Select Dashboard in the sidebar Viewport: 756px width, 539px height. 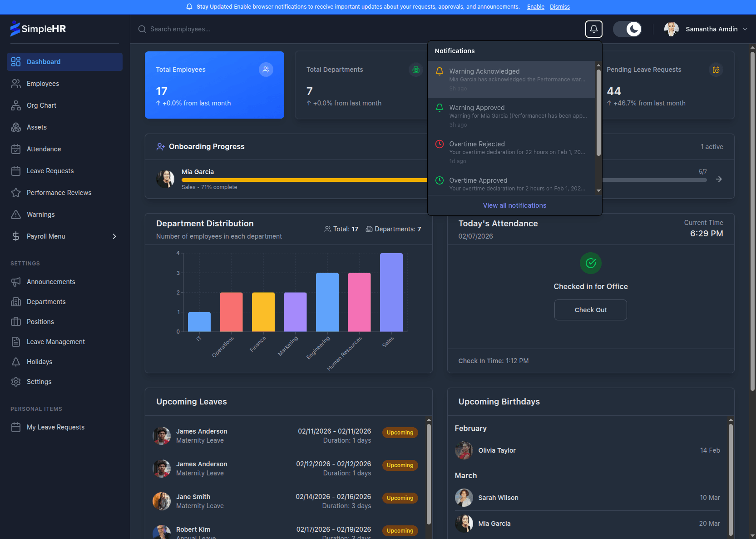coord(43,61)
